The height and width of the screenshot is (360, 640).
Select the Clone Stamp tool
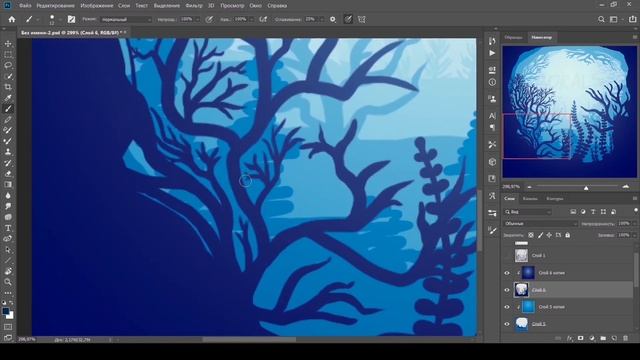point(8,152)
